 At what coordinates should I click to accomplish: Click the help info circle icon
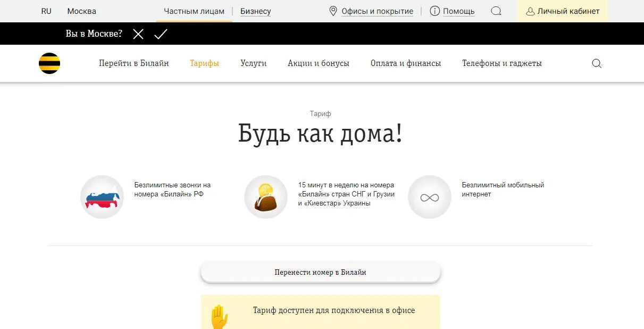pos(435,11)
